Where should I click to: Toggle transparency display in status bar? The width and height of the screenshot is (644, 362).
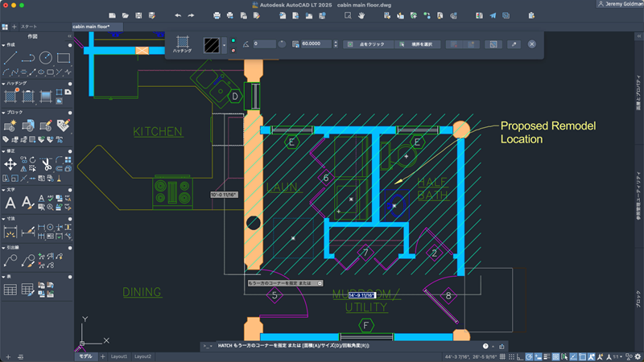point(556,357)
